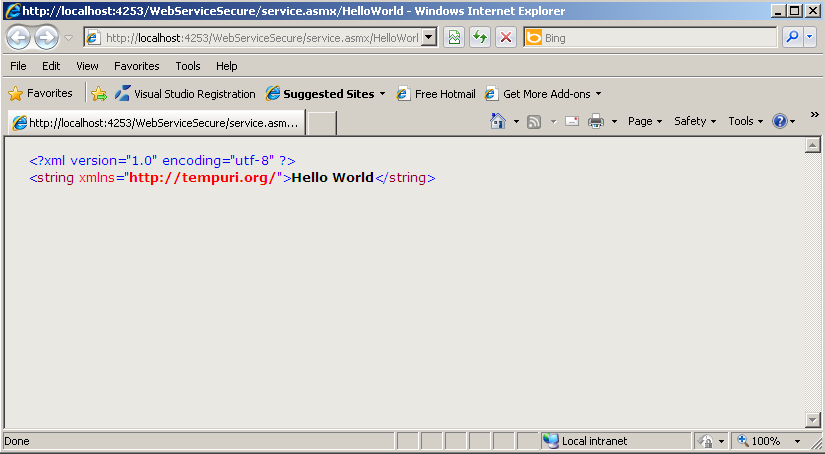825x454 pixels.
Task: Click the Read Mail envelope icon
Action: point(572,122)
